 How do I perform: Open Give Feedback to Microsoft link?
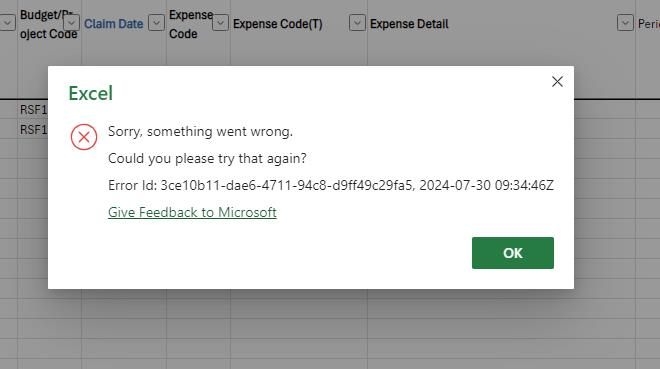coord(192,212)
